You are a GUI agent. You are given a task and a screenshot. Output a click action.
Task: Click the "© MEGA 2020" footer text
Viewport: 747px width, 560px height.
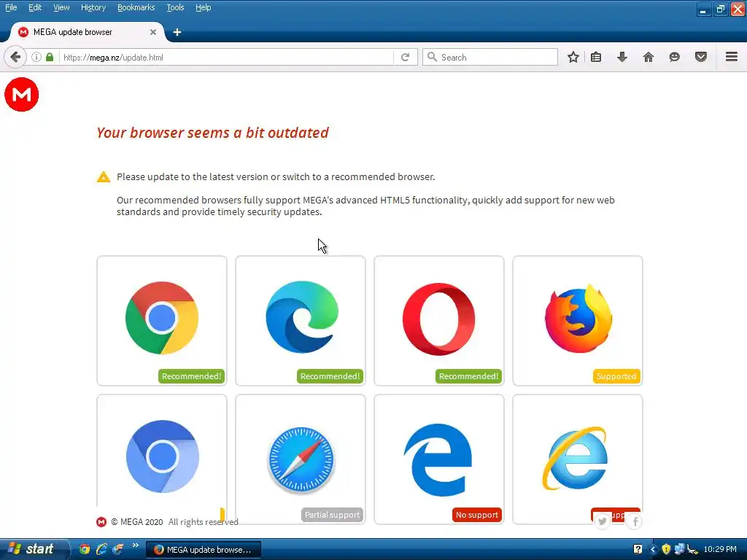[x=136, y=522]
